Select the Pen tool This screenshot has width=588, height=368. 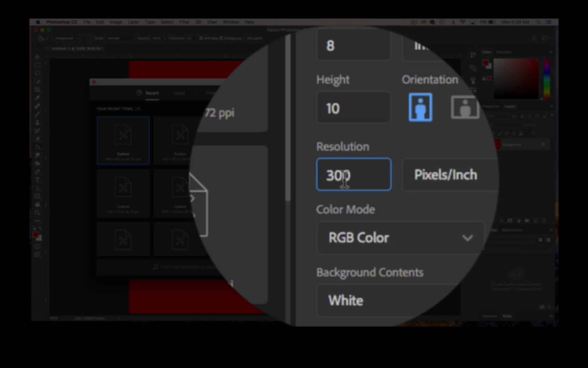tap(37, 172)
